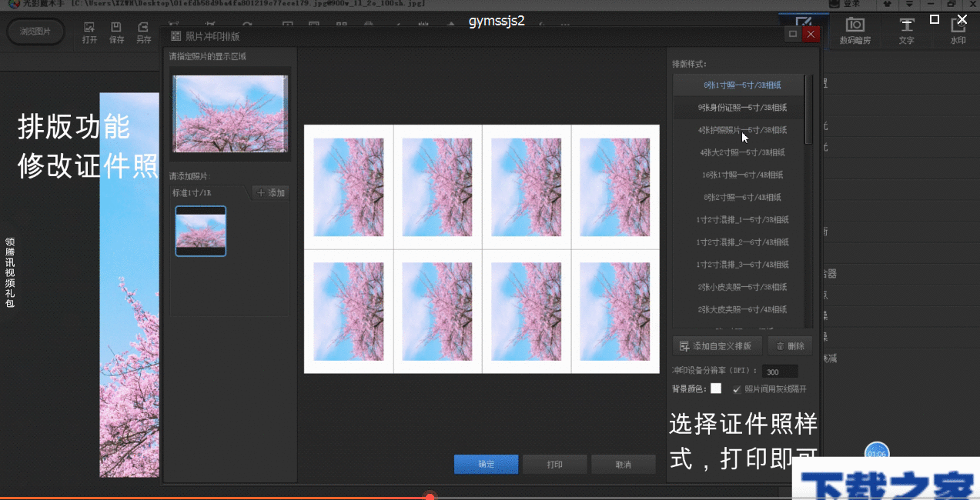This screenshot has width=980, height=500.
Task: Select 16张1寸照—6寸/4R layout style
Action: [x=741, y=175]
